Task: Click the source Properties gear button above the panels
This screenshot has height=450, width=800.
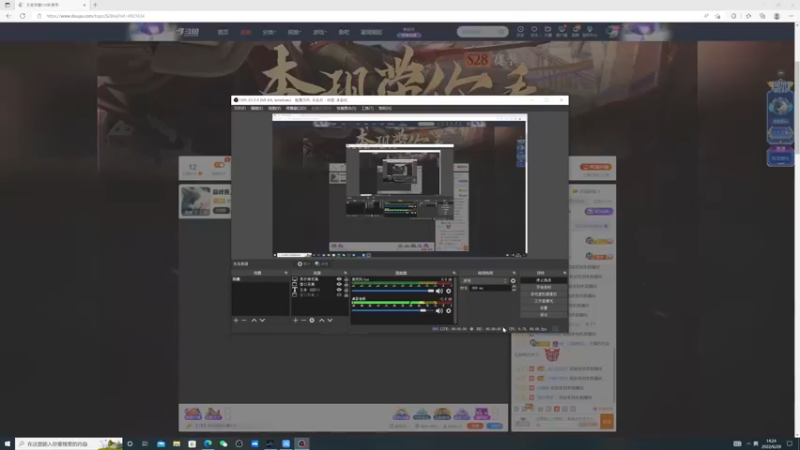Action: pyautogui.click(x=304, y=264)
